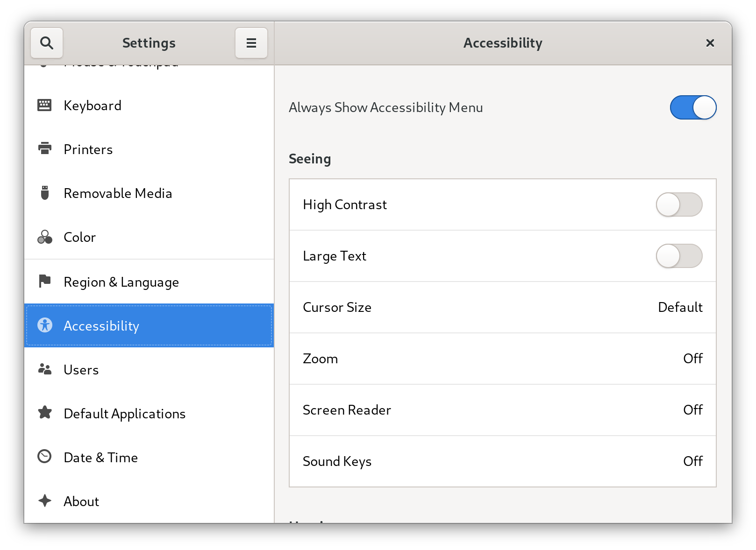Switch to Region & Language settings
The height and width of the screenshot is (550, 756).
tap(121, 282)
